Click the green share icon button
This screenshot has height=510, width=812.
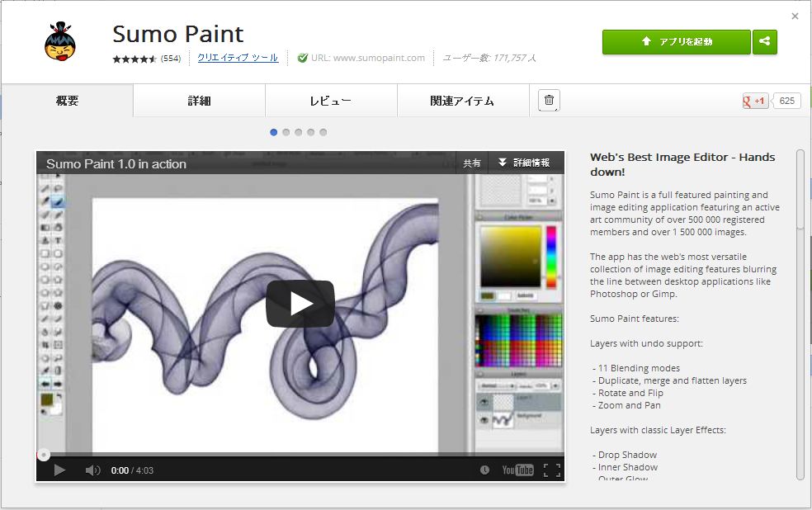pyautogui.click(x=765, y=42)
